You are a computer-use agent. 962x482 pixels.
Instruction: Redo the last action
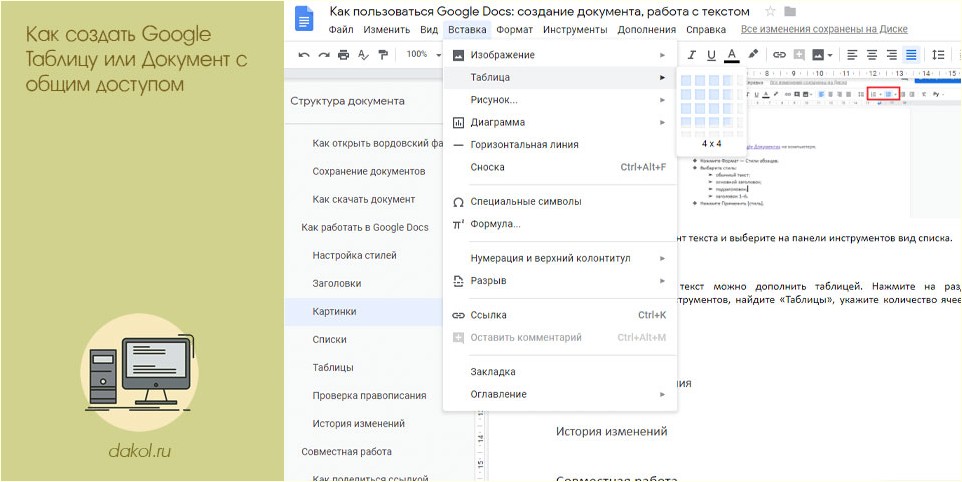click(323, 55)
